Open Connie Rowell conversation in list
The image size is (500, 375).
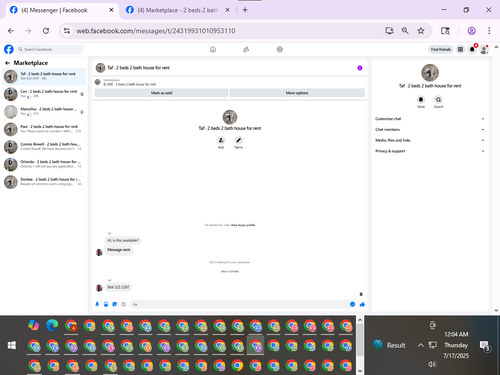click(44, 147)
